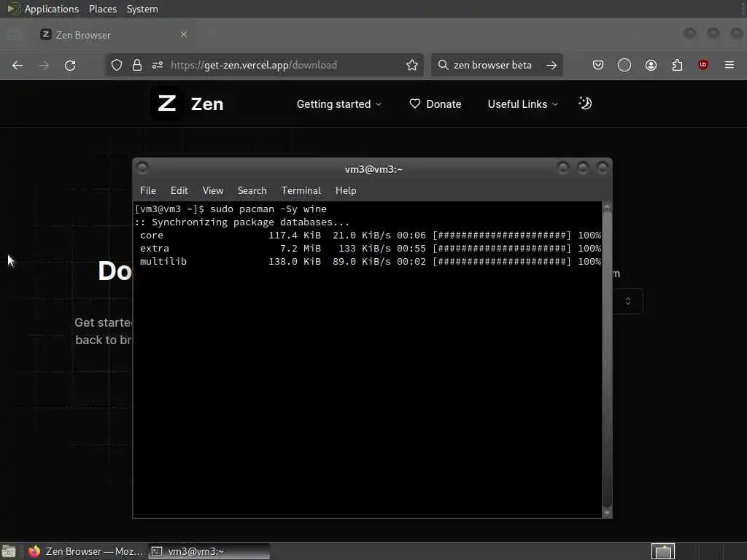
Task: Expand the Useful Links dropdown
Action: [522, 104]
